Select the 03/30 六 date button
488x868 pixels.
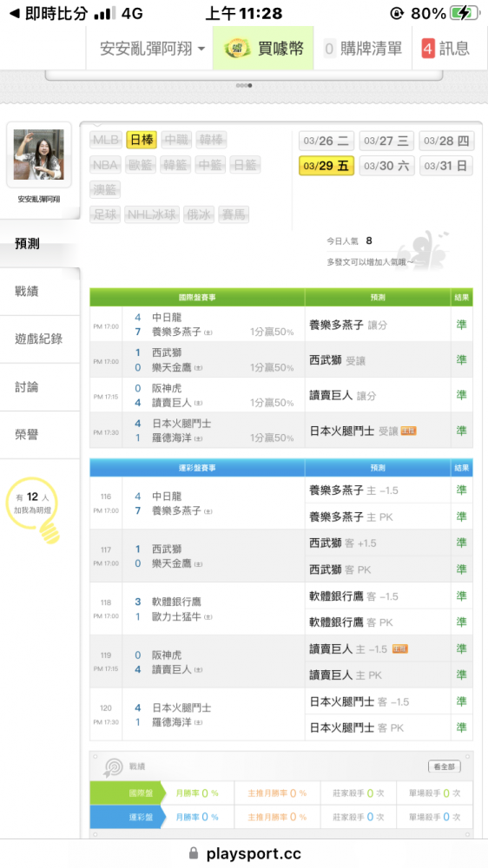[386, 166]
